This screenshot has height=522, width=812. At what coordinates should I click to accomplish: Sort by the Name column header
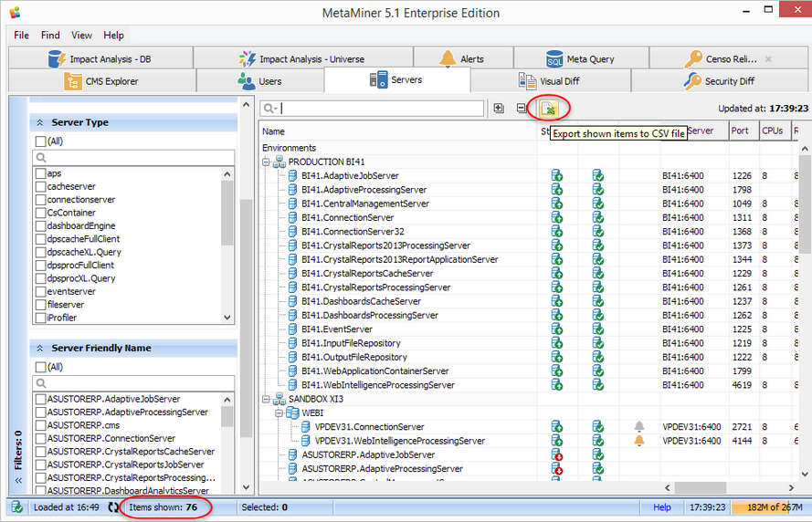(397, 131)
